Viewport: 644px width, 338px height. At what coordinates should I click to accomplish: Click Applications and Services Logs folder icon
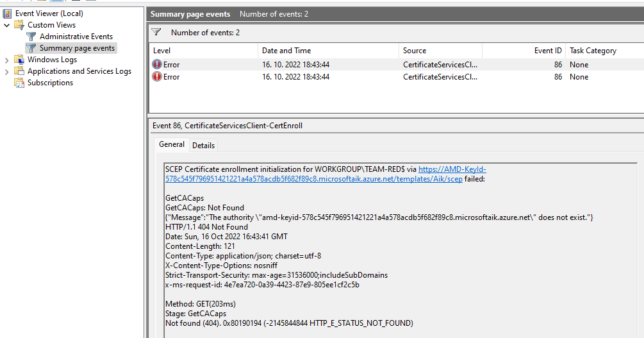coord(19,71)
